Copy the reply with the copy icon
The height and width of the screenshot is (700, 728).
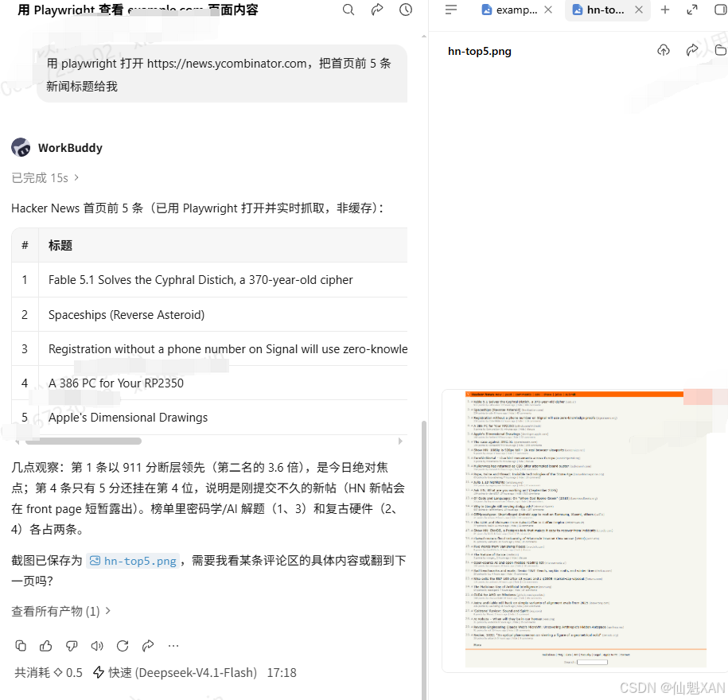(x=21, y=646)
